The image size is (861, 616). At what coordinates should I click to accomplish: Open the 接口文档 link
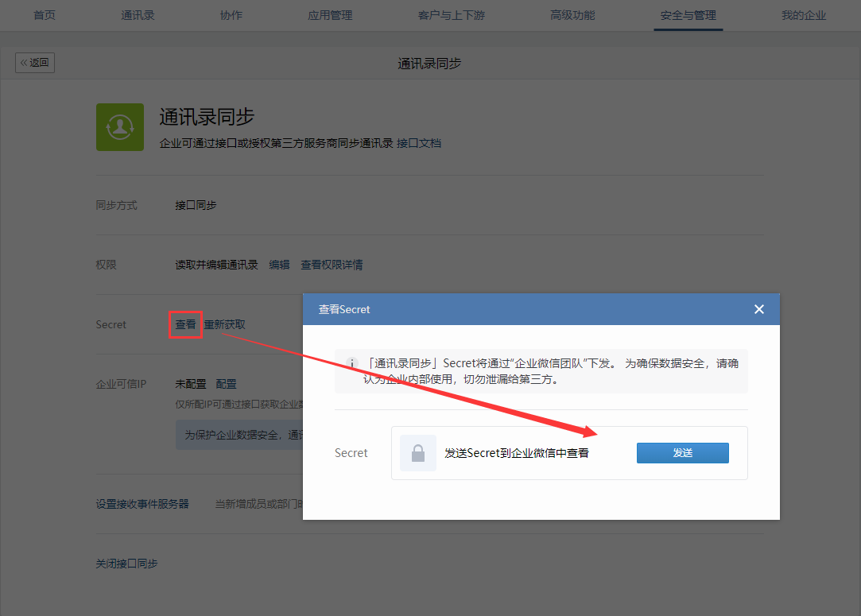click(x=419, y=144)
